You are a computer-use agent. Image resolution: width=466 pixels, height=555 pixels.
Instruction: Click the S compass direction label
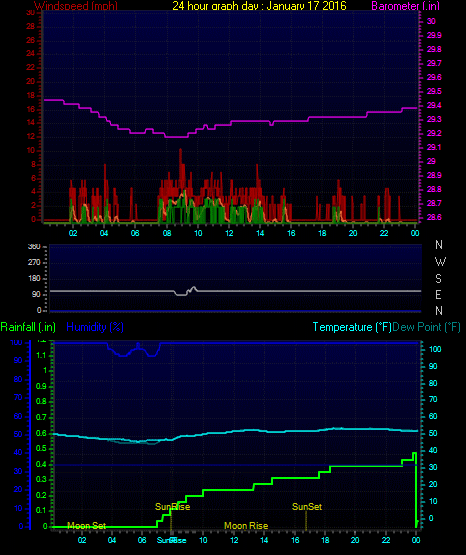tap(438, 279)
